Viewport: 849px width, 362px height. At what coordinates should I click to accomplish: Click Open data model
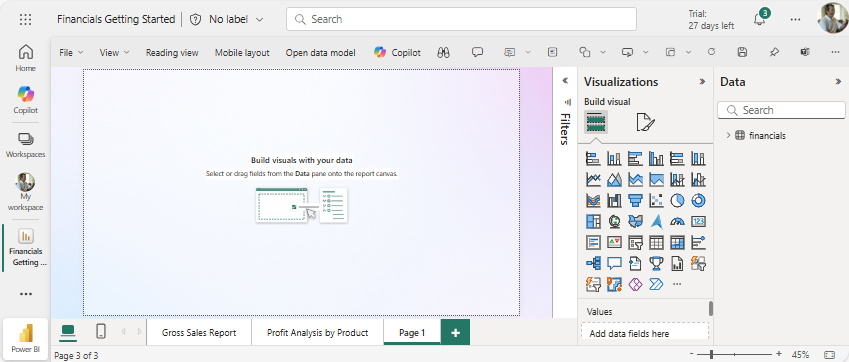pyautogui.click(x=321, y=52)
